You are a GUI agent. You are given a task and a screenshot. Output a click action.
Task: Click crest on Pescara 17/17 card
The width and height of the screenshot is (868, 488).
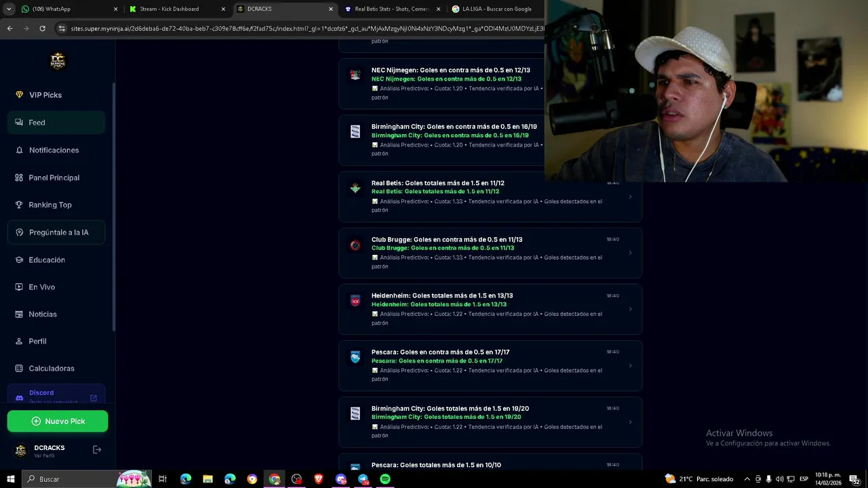pyautogui.click(x=355, y=357)
